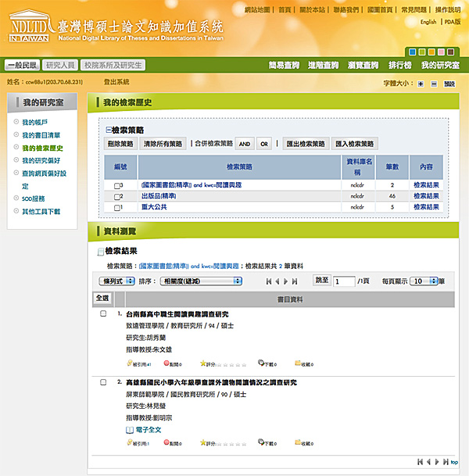Select checkbox for search strategy 1 重大公共

117,207
